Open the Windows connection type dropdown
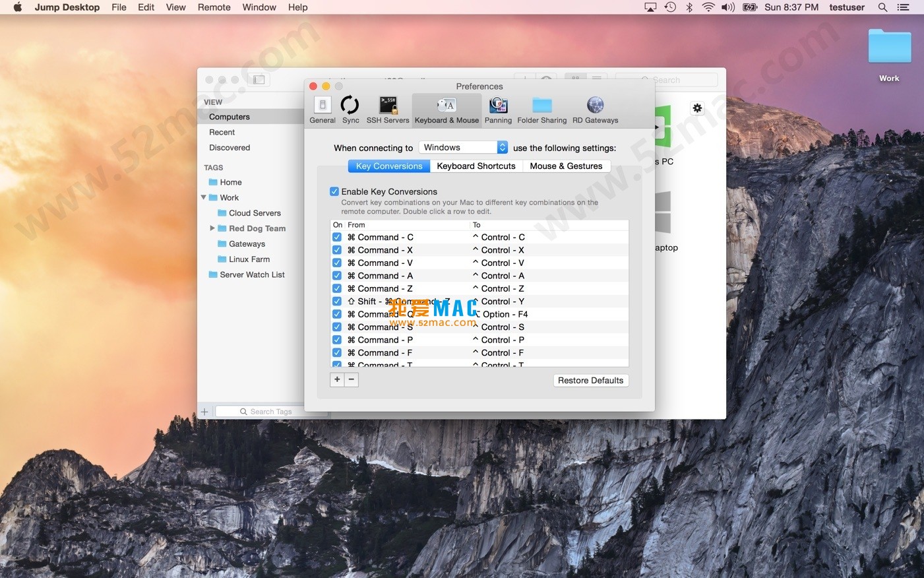Image resolution: width=924 pixels, height=578 pixels. coord(463,148)
